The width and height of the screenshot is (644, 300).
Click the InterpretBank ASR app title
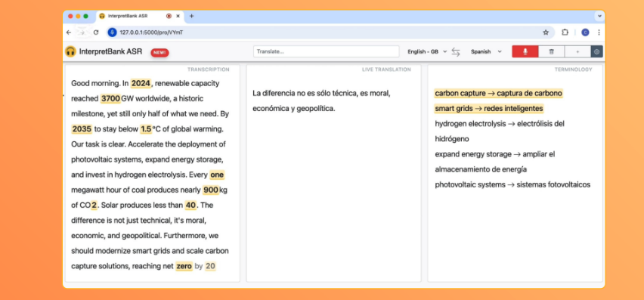[110, 51]
